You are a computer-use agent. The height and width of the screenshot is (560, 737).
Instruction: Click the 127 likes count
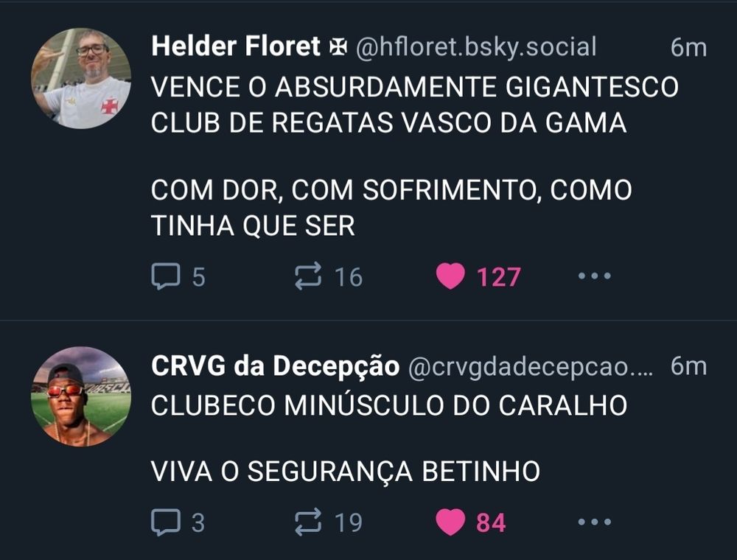499,277
